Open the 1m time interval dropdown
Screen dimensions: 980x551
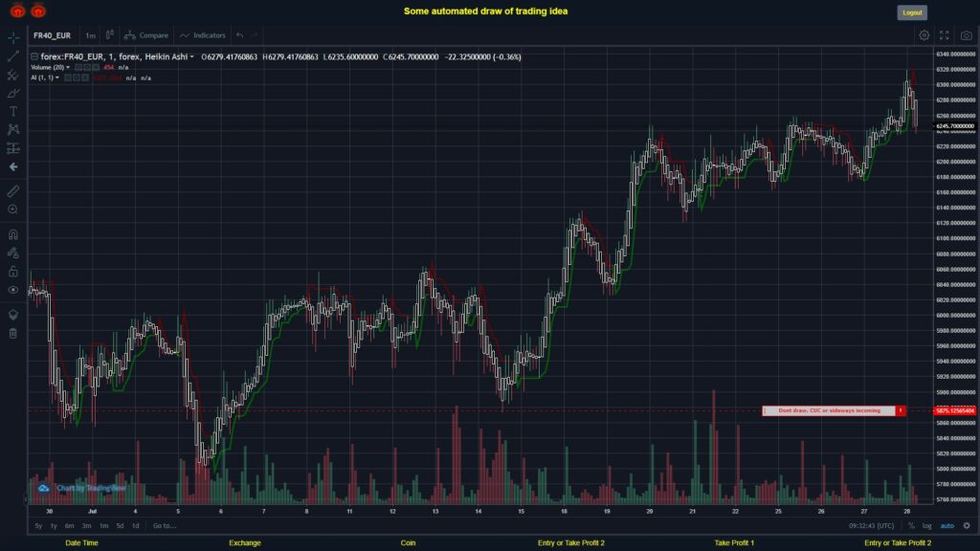91,35
